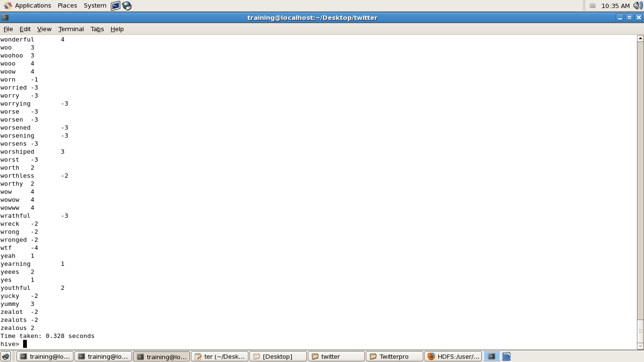Screen dimensions: 644x362
Task: Open the Help menu
Action: [x=117, y=29]
